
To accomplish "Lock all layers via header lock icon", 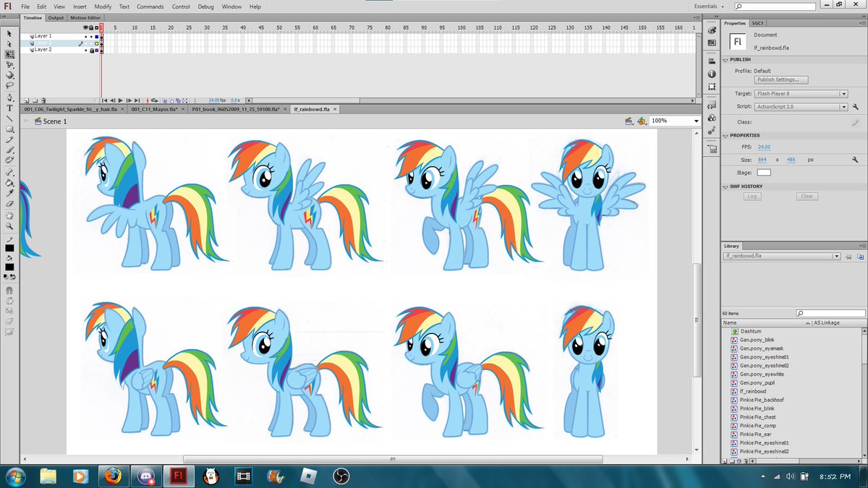I will (91, 27).
